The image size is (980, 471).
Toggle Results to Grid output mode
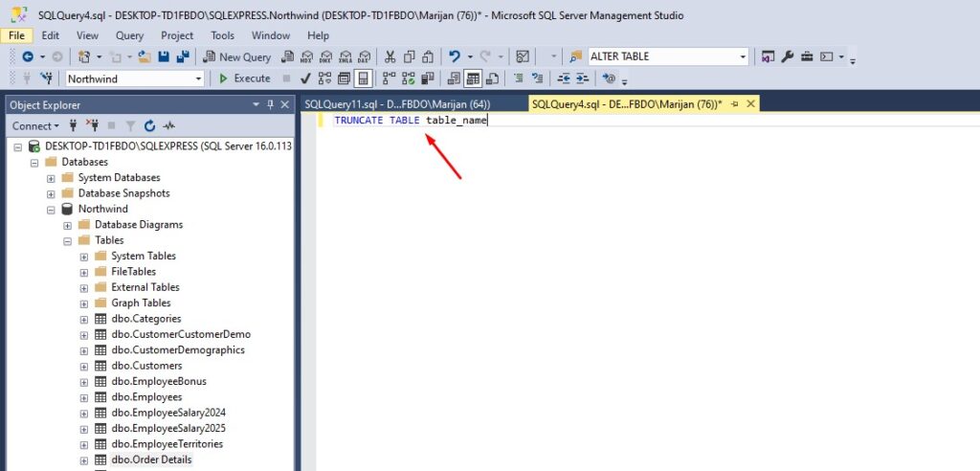pyautogui.click(x=472, y=78)
